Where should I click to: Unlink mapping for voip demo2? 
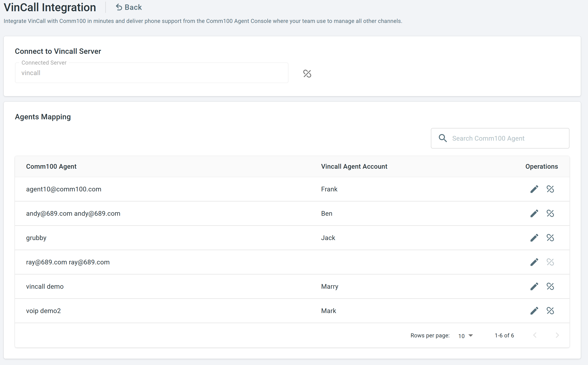[550, 311]
